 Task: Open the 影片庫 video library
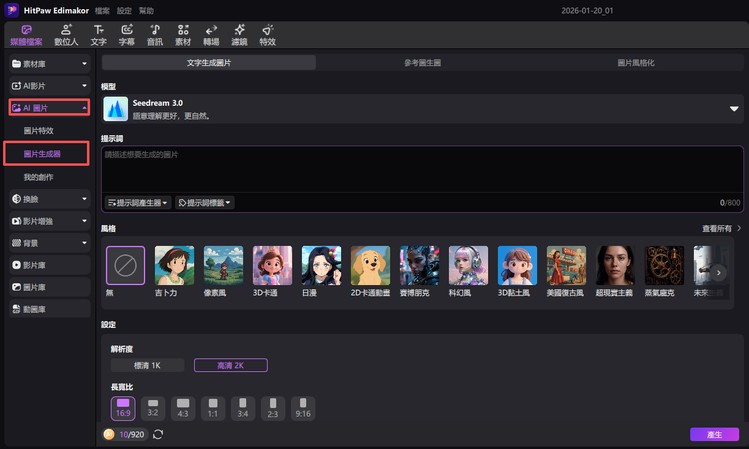50,265
